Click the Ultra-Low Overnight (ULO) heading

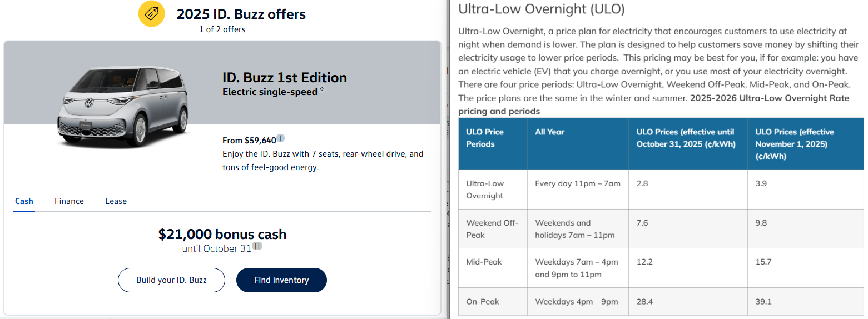click(x=541, y=9)
